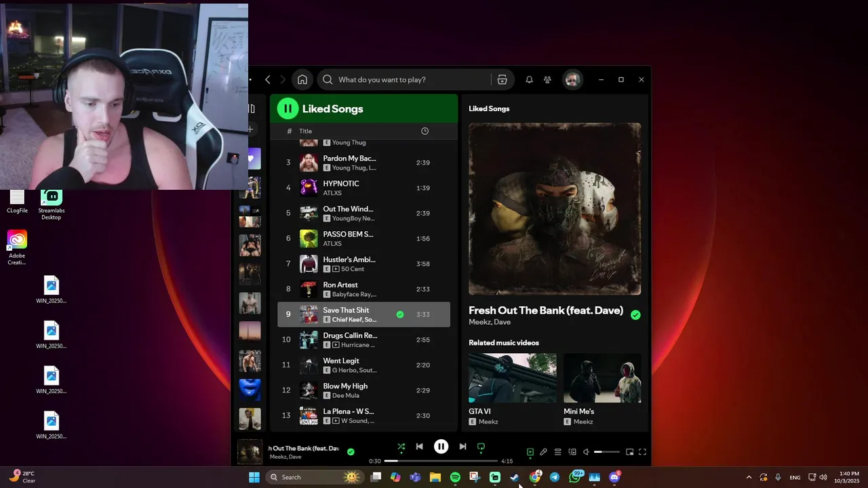Open the Lyrics microphone icon
This screenshot has width=868, height=488.
tap(543, 452)
